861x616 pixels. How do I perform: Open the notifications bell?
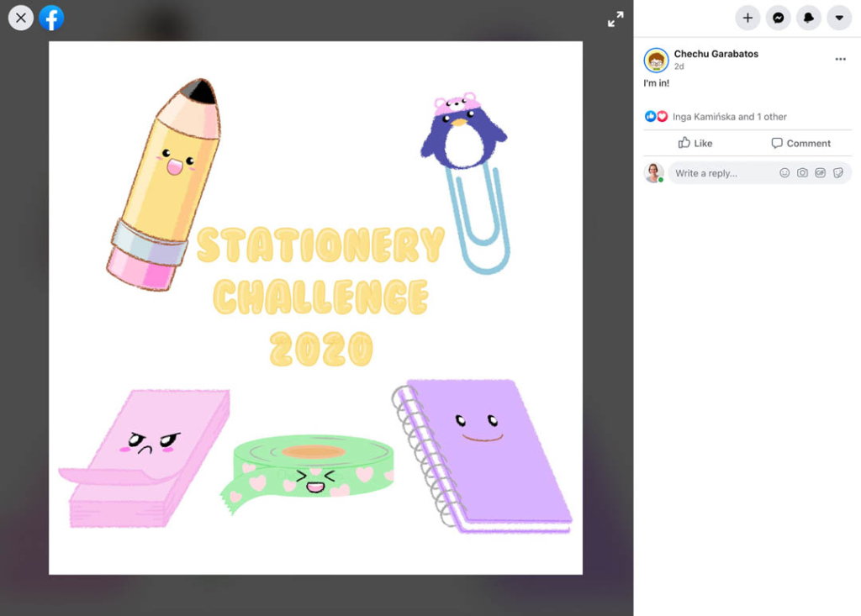(x=808, y=18)
